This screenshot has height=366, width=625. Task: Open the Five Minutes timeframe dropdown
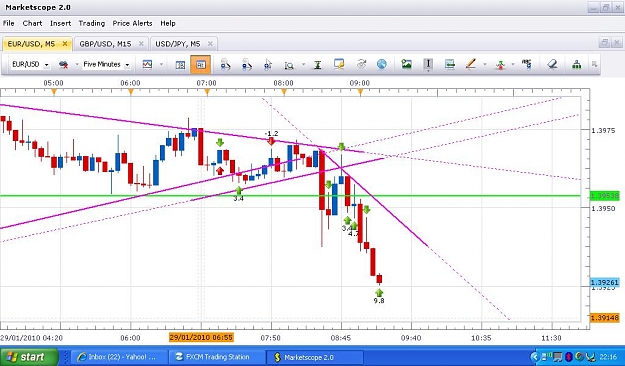click(x=127, y=65)
